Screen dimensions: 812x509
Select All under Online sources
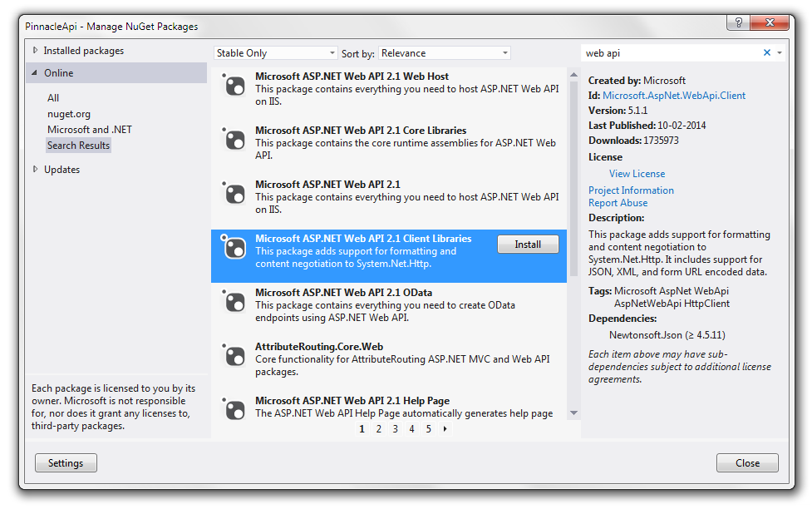(53, 98)
